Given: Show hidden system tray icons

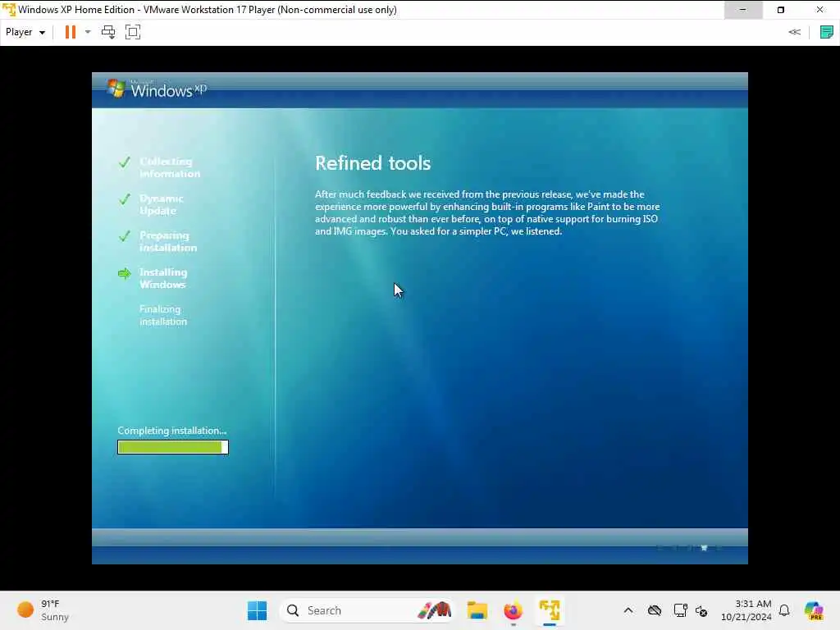Looking at the screenshot, I should (x=628, y=610).
